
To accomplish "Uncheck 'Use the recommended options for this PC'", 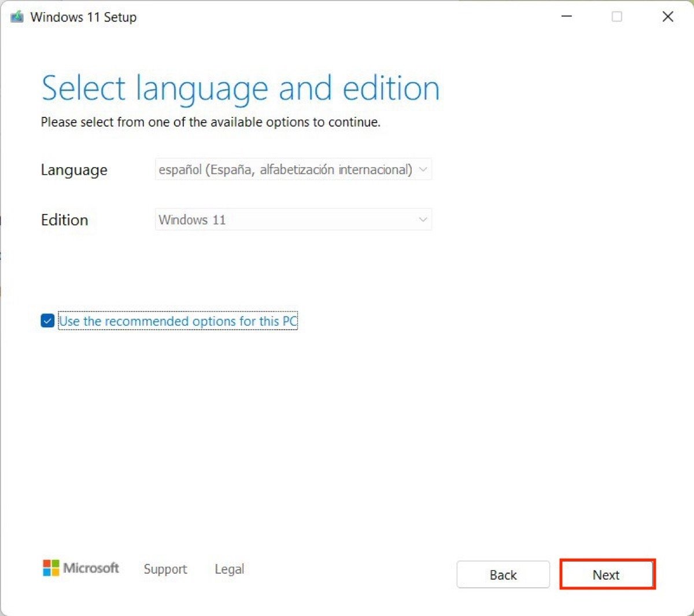I will 48,321.
